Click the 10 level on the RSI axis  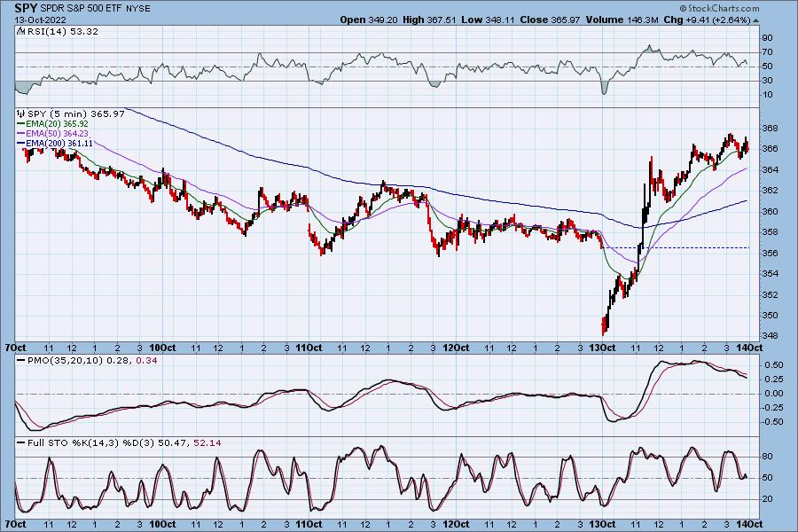point(767,95)
